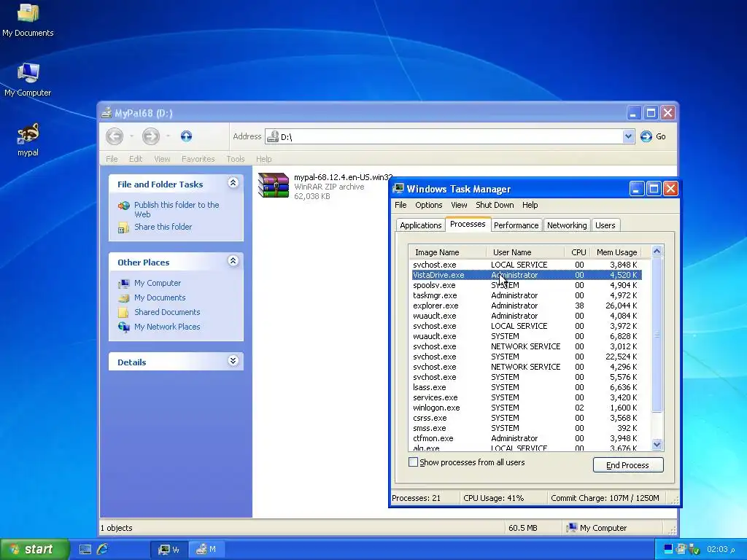Select the lsass.exe process row

526,388
